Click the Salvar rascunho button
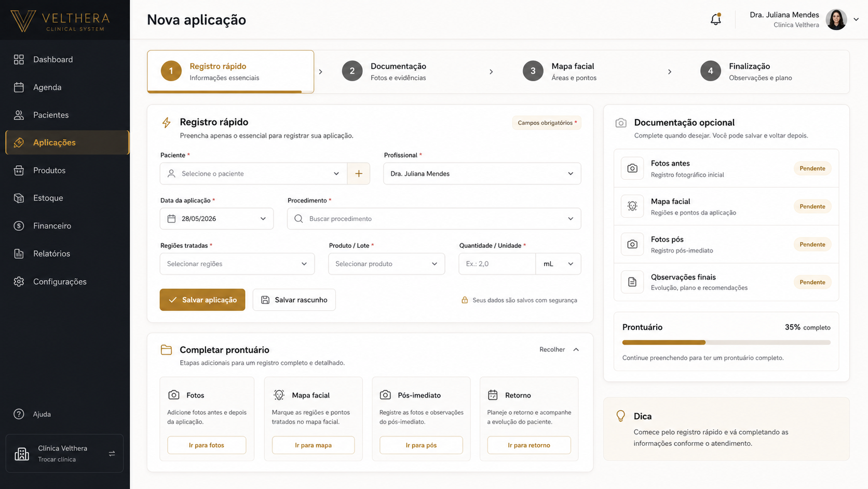This screenshot has height=489, width=868. coord(294,300)
